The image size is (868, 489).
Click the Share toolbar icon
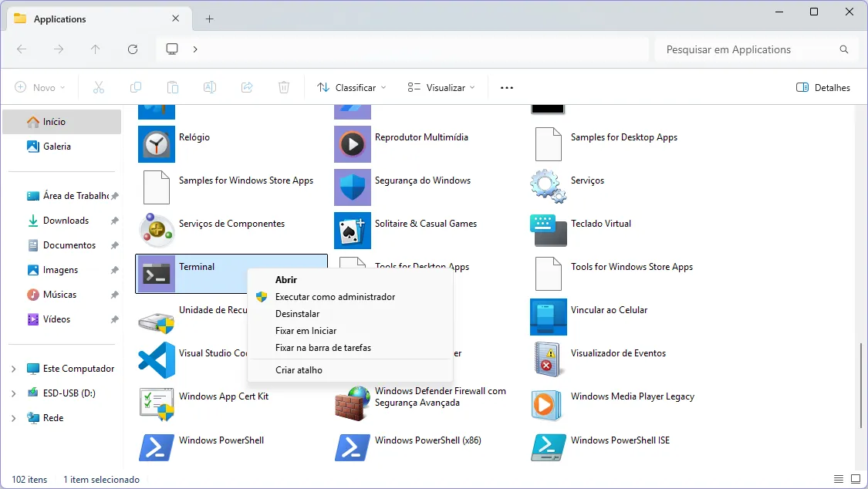click(247, 87)
